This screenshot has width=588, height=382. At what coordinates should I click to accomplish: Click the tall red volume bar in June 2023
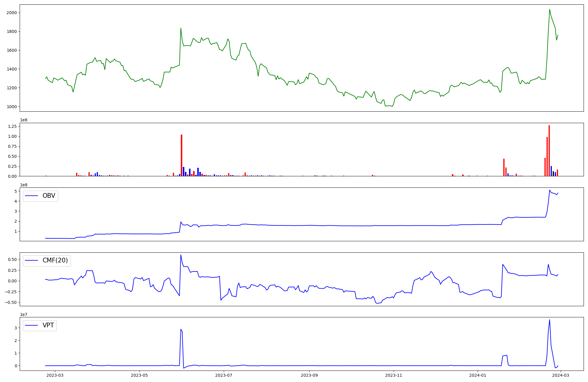coord(181,155)
